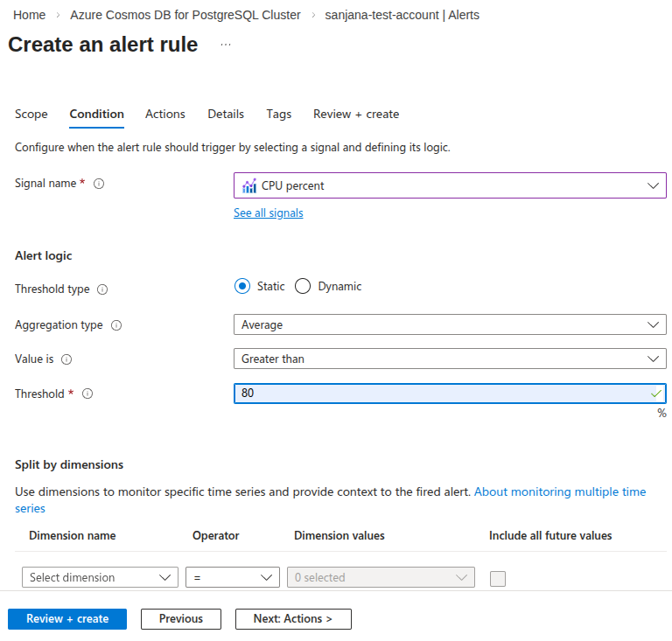Click the Alert logic heading
This screenshot has height=641, width=672.
click(43, 255)
